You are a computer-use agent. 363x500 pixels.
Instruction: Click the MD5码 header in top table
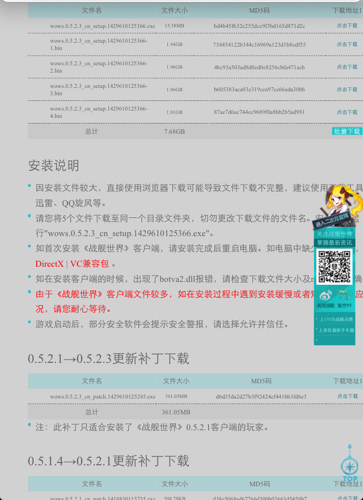[x=259, y=10]
